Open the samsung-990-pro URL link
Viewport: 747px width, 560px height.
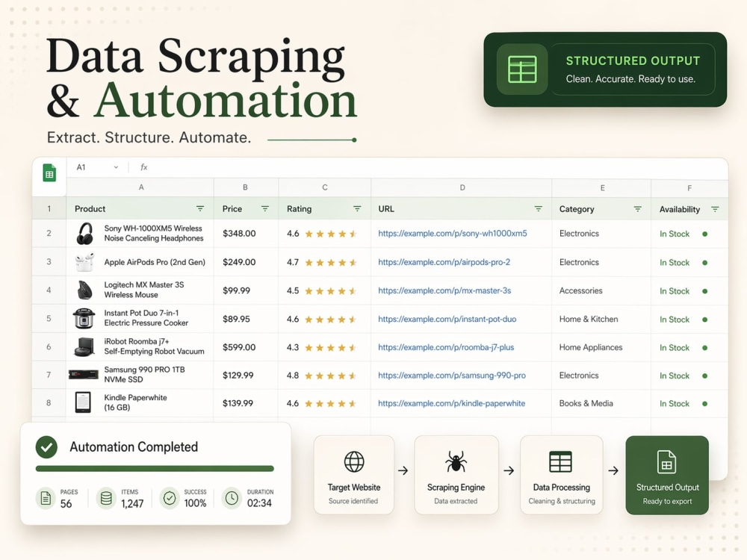[x=452, y=376]
